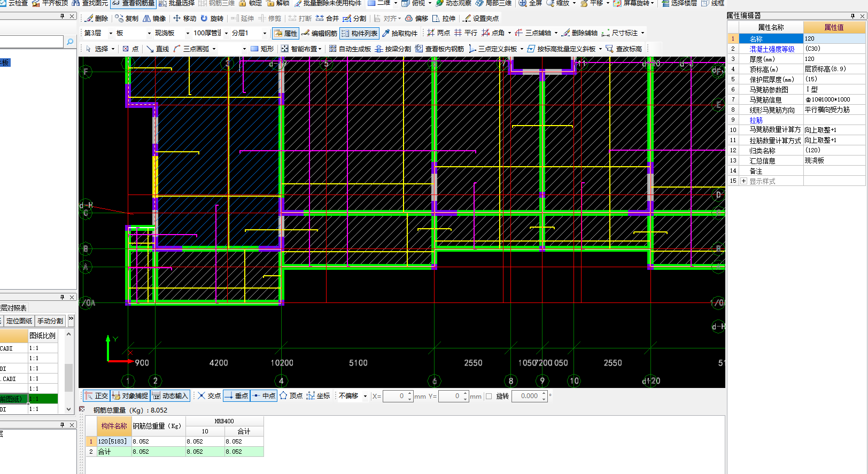Select 两点 two-point axis tool
The image size is (868, 474).
tap(438, 33)
